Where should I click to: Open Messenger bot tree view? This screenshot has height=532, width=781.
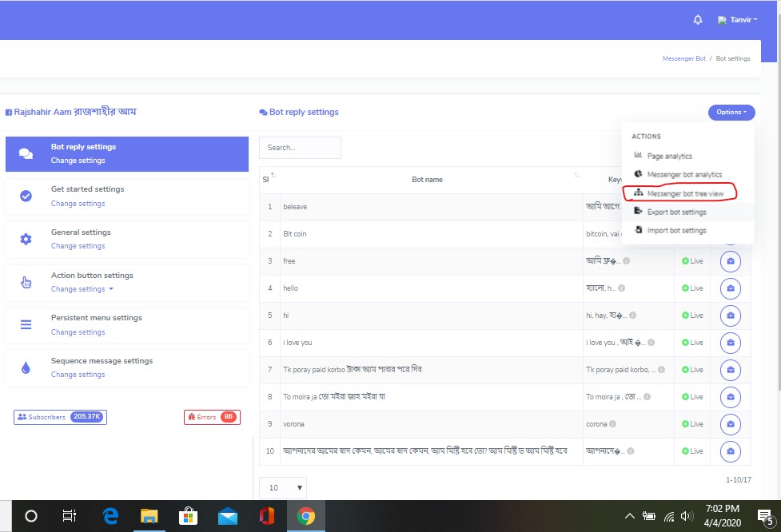[x=685, y=193]
